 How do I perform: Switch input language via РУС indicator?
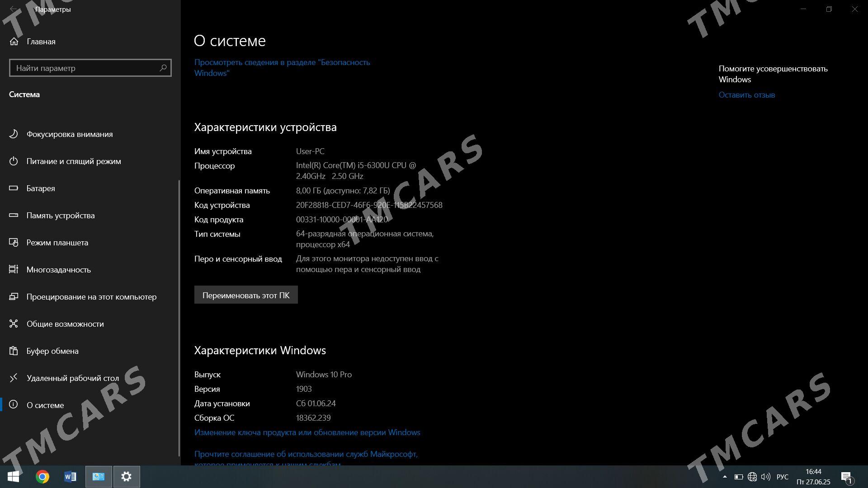pos(782,477)
